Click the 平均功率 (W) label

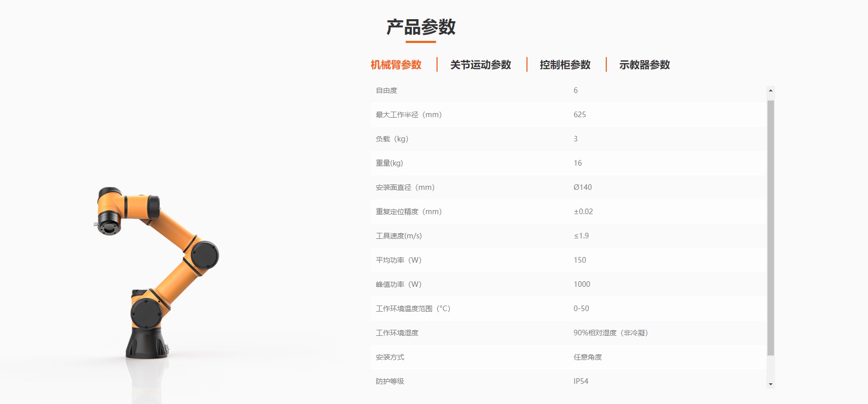tap(399, 260)
